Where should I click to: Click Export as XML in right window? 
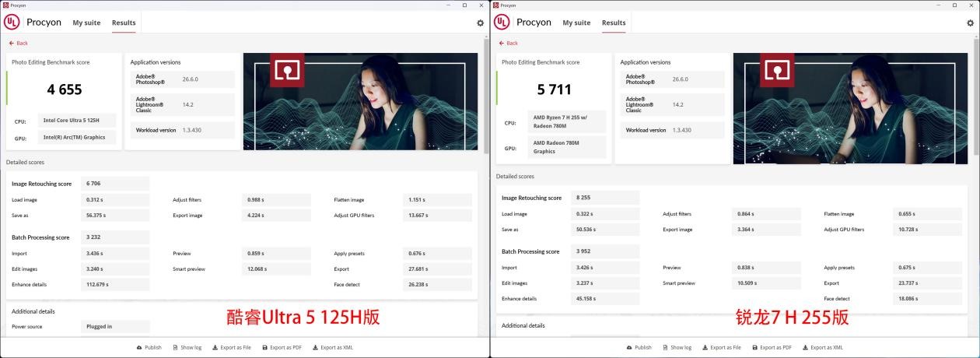(x=823, y=347)
